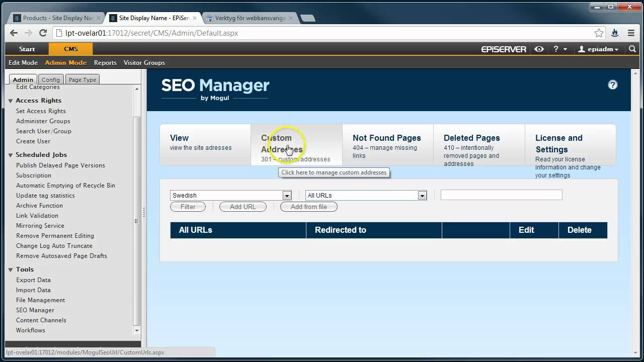Collapse the Scheduled Jobs section

pyautogui.click(x=11, y=155)
